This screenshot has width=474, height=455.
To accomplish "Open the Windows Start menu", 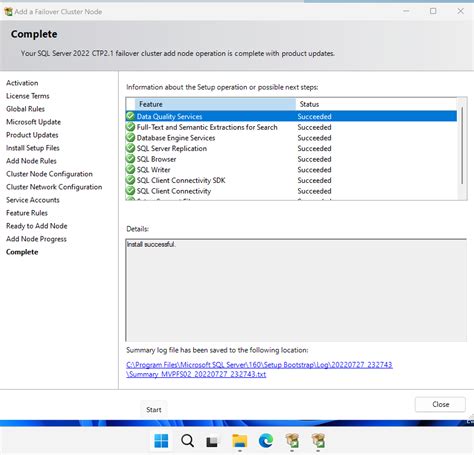I will pos(161,441).
